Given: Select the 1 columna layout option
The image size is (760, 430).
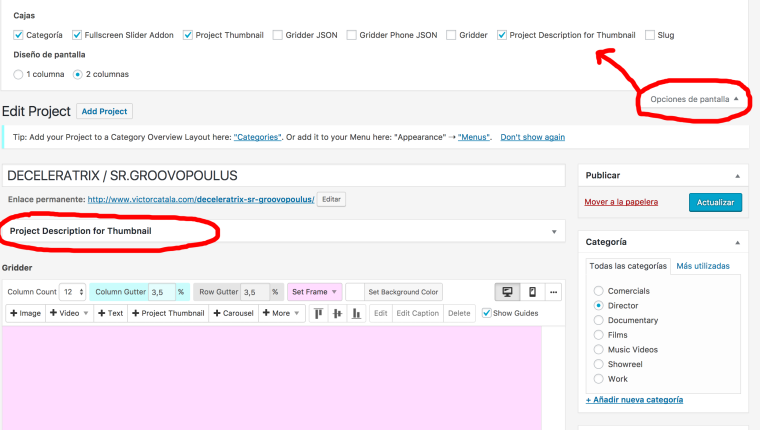Looking at the screenshot, I should click(x=19, y=74).
